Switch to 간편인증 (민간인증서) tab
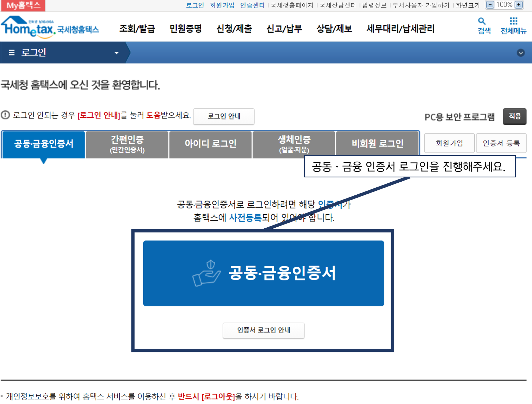The height and width of the screenshot is (404, 532). [127, 144]
